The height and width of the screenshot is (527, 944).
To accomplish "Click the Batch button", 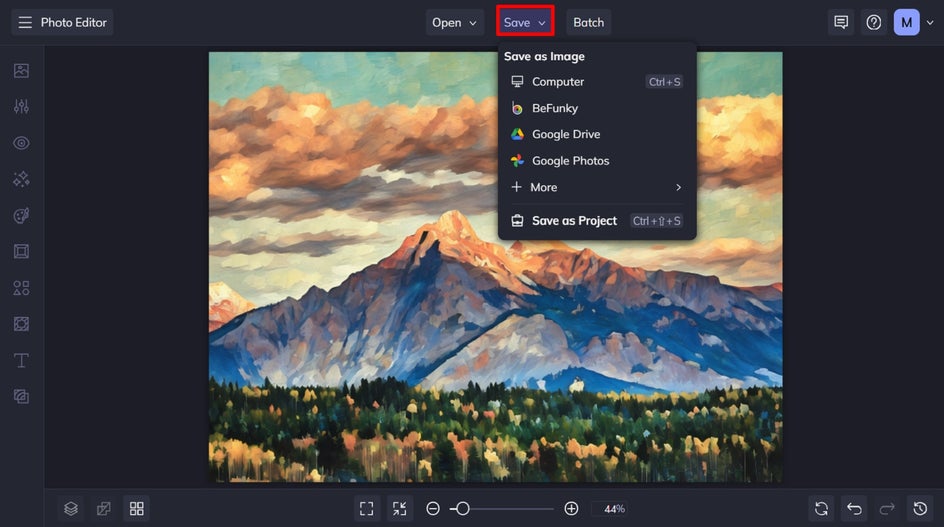I will tap(588, 22).
